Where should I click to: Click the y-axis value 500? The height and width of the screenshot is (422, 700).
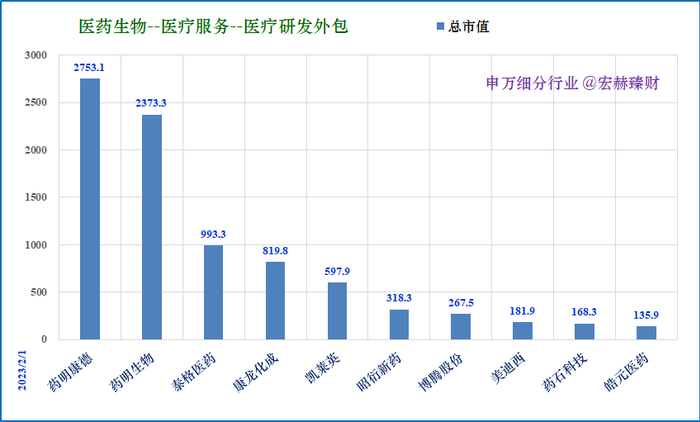[38, 292]
